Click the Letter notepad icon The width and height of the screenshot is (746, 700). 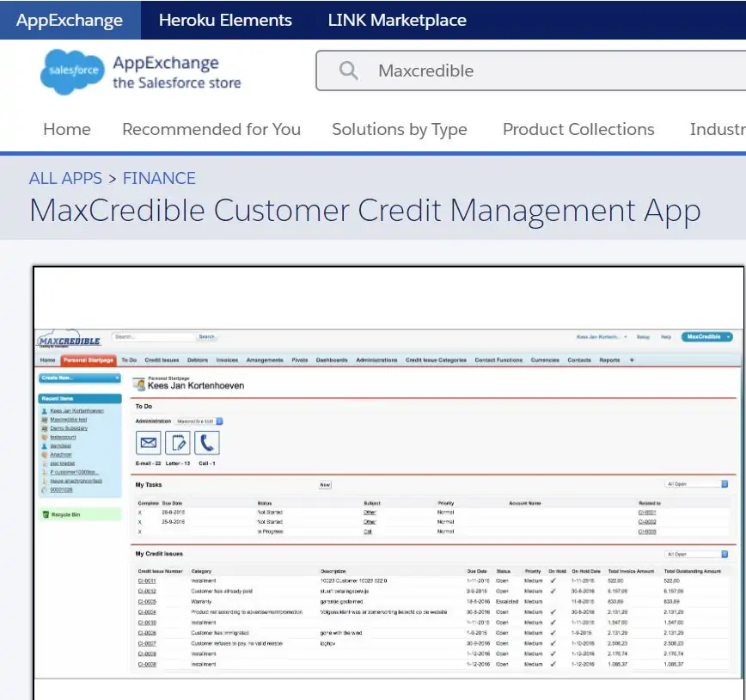pos(178,443)
